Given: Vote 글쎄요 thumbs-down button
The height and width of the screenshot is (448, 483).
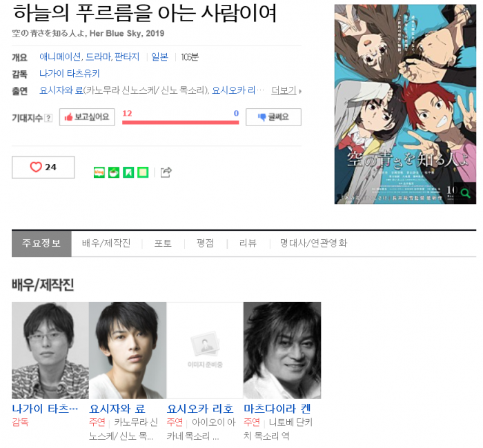Looking at the screenshot, I should pyautogui.click(x=273, y=117).
